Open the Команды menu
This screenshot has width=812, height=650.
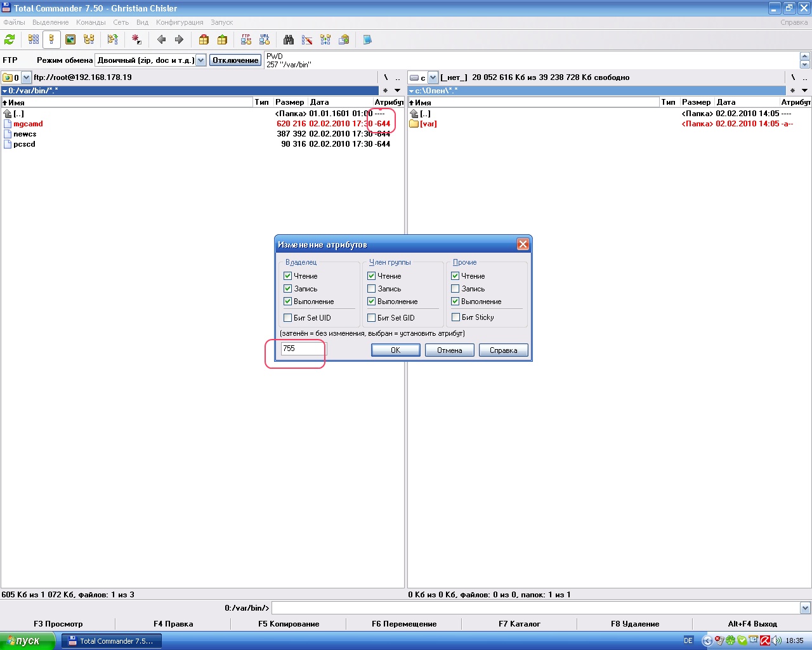(x=91, y=22)
